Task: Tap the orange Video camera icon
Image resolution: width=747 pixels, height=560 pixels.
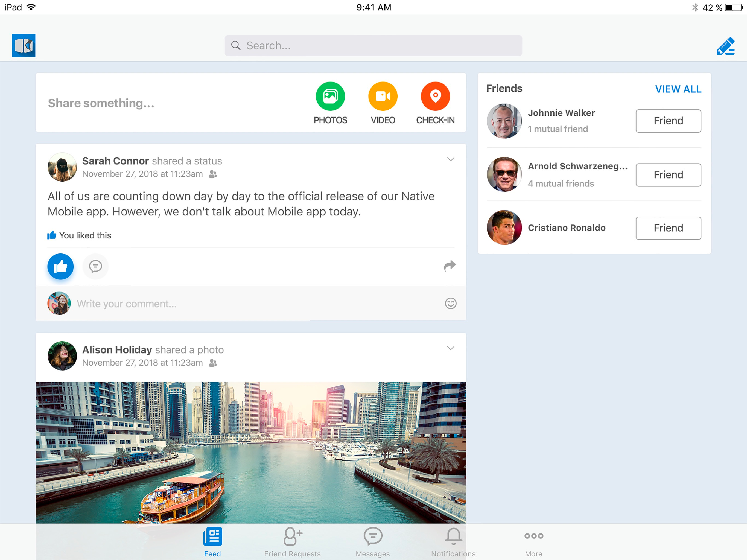Action: (x=383, y=96)
